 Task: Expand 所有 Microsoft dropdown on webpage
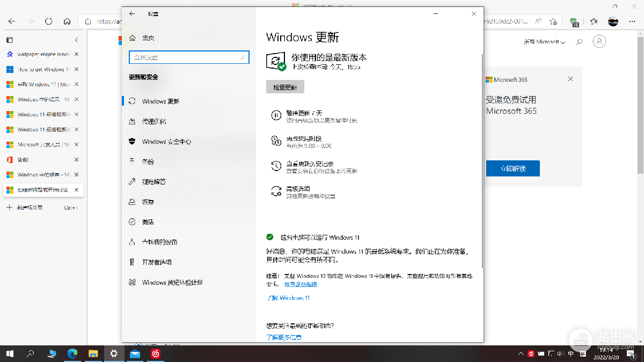tap(544, 42)
